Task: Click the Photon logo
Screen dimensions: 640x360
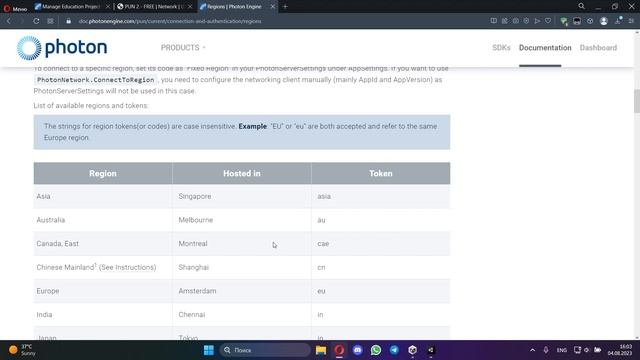Action: [x=62, y=48]
